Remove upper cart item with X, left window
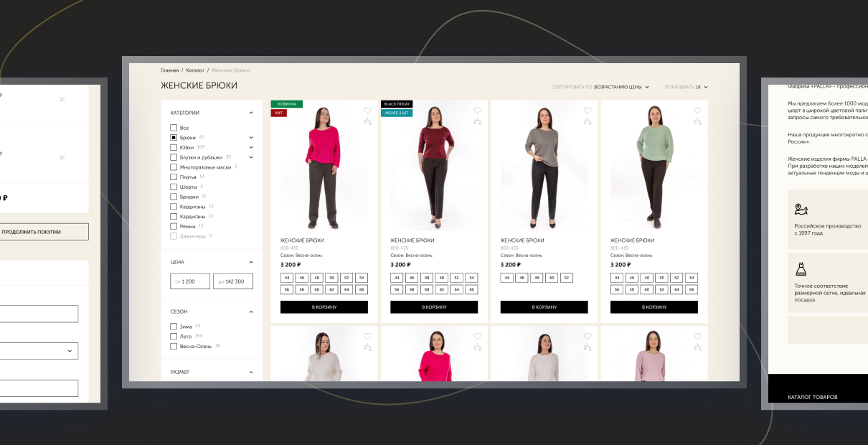Viewport: 868px width, 445px height. pos(62,99)
